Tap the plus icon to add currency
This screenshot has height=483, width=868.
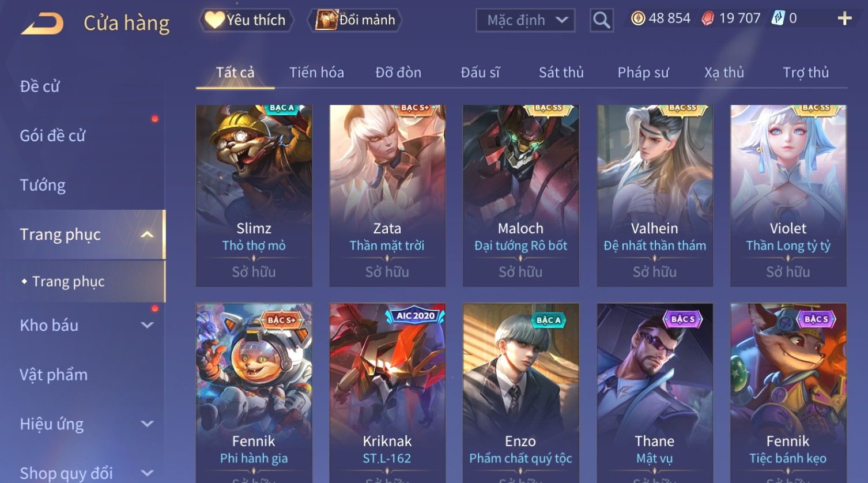coord(844,18)
